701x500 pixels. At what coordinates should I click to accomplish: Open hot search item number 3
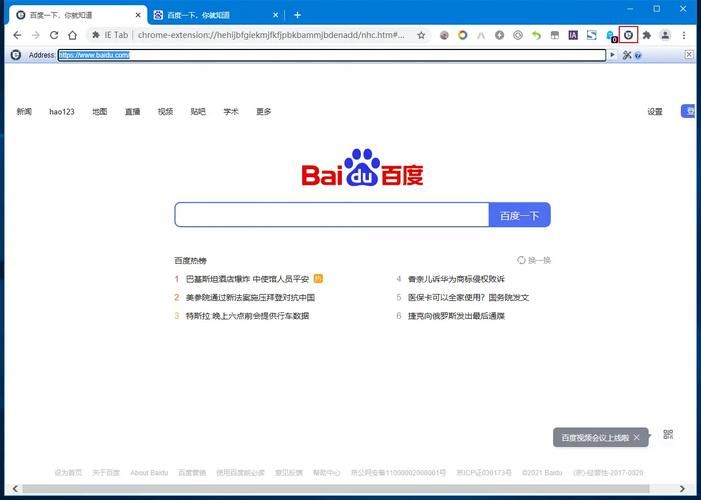point(247,316)
